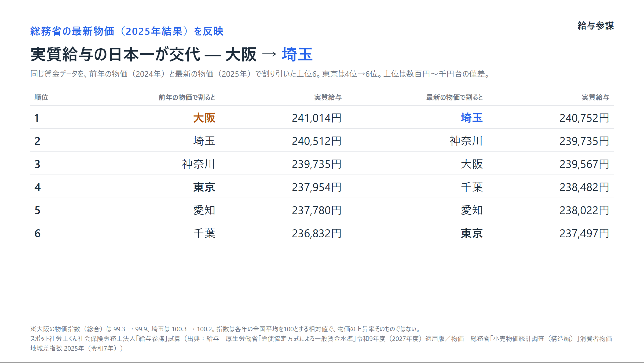The height and width of the screenshot is (363, 644).
Task: Click the value 240,752円
Action: [x=584, y=118]
